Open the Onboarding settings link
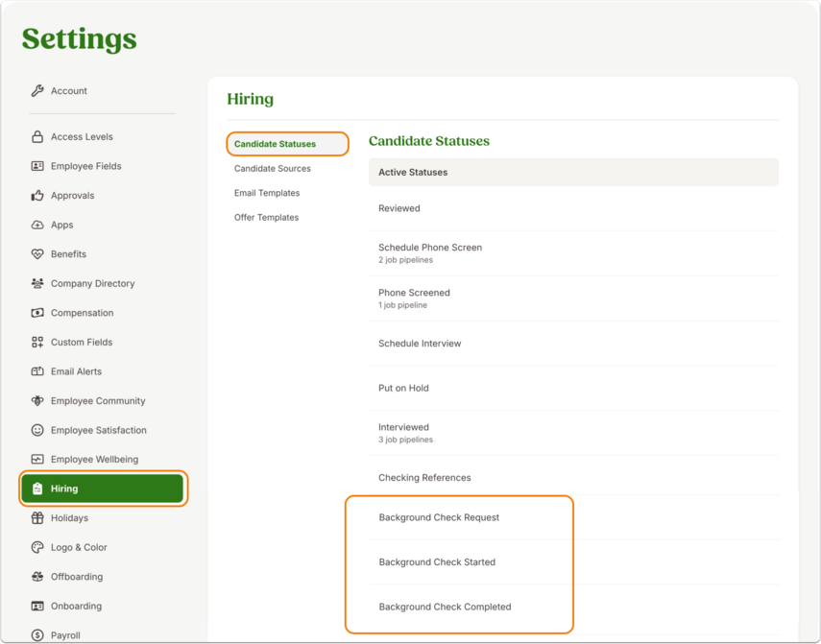This screenshot has height=644, width=821. pyautogui.click(x=77, y=606)
